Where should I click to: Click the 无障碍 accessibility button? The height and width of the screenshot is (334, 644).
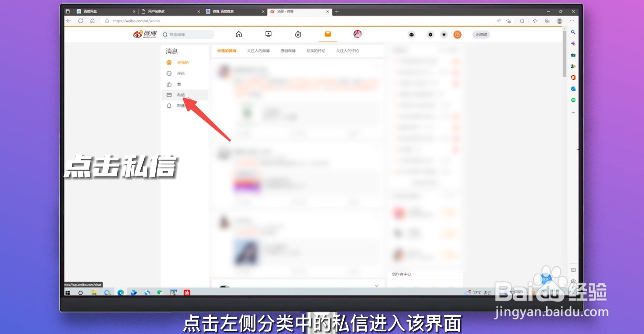point(481,35)
